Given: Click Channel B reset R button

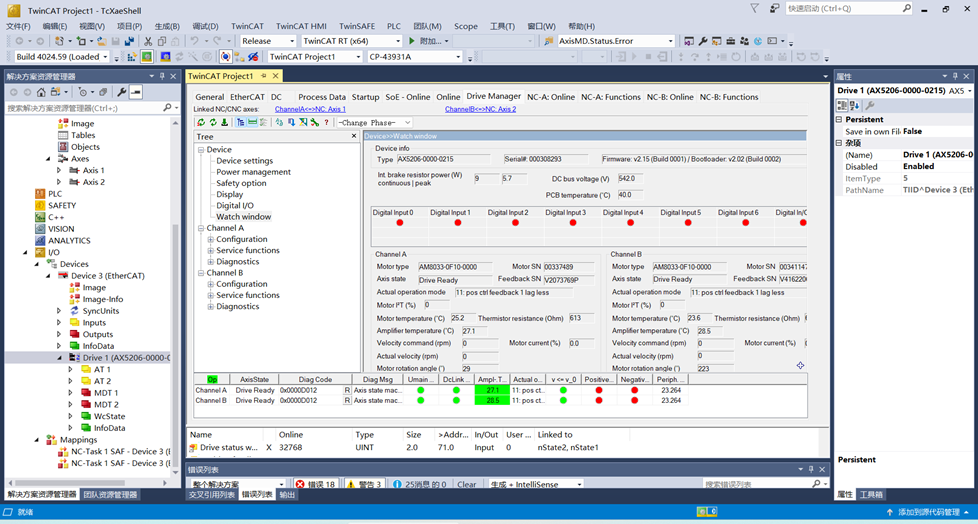Looking at the screenshot, I should [x=347, y=400].
